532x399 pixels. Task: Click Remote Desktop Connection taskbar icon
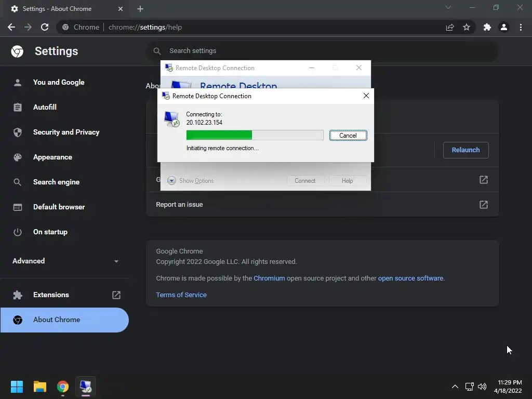(86, 387)
